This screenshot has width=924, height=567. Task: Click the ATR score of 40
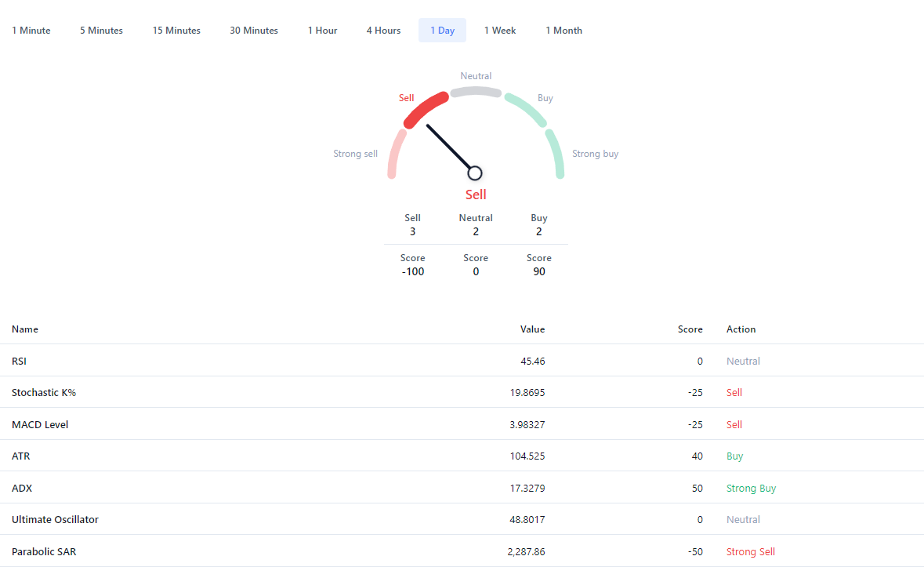point(698,456)
